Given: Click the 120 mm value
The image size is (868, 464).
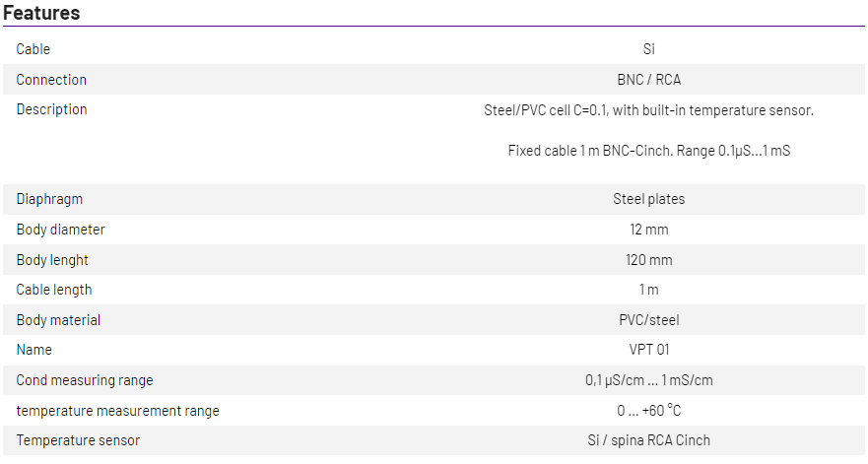Looking at the screenshot, I should 648,260.
